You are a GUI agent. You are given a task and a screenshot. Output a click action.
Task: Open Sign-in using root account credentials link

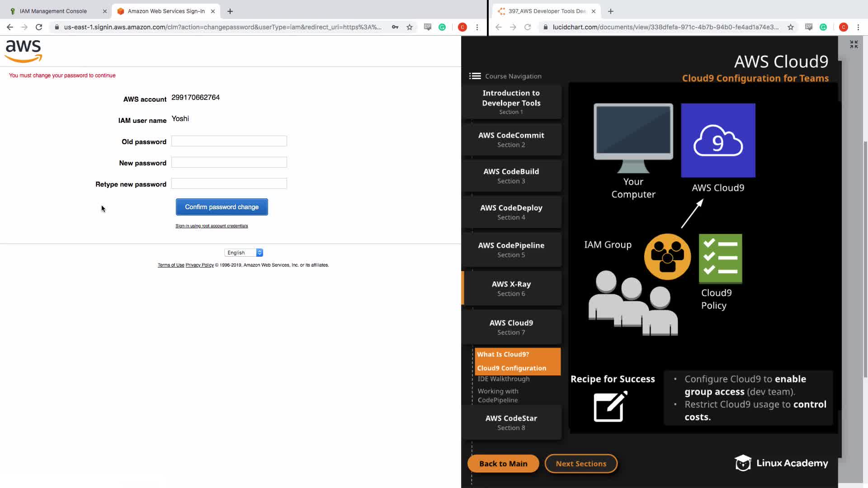pos(212,226)
